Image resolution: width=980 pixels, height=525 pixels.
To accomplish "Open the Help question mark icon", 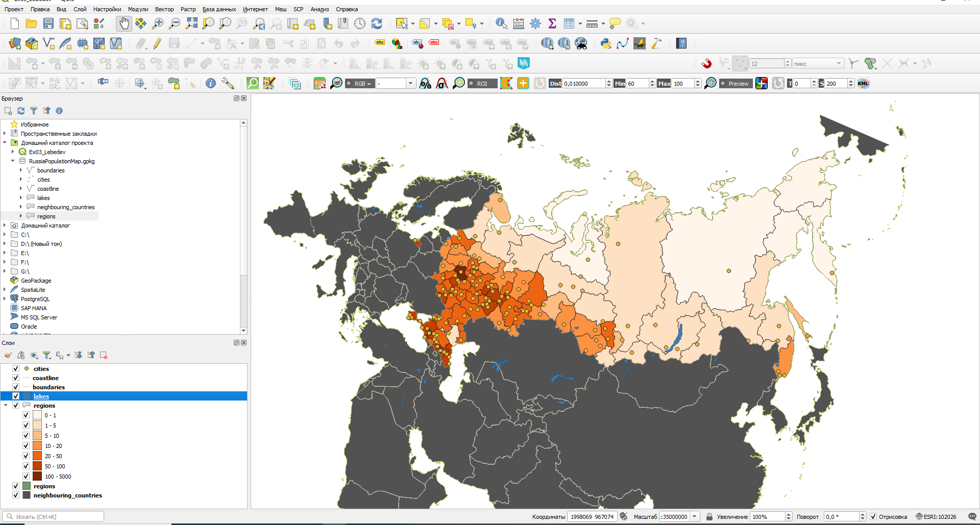I will pyautogui.click(x=681, y=44).
